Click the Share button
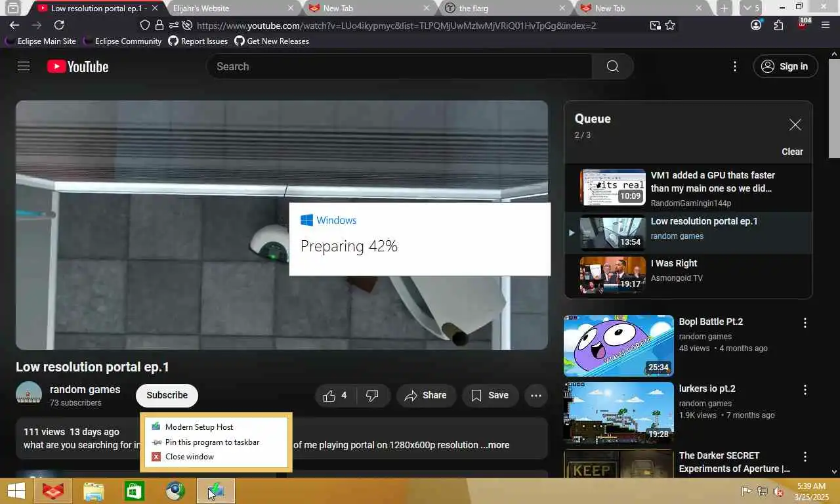 tap(426, 395)
